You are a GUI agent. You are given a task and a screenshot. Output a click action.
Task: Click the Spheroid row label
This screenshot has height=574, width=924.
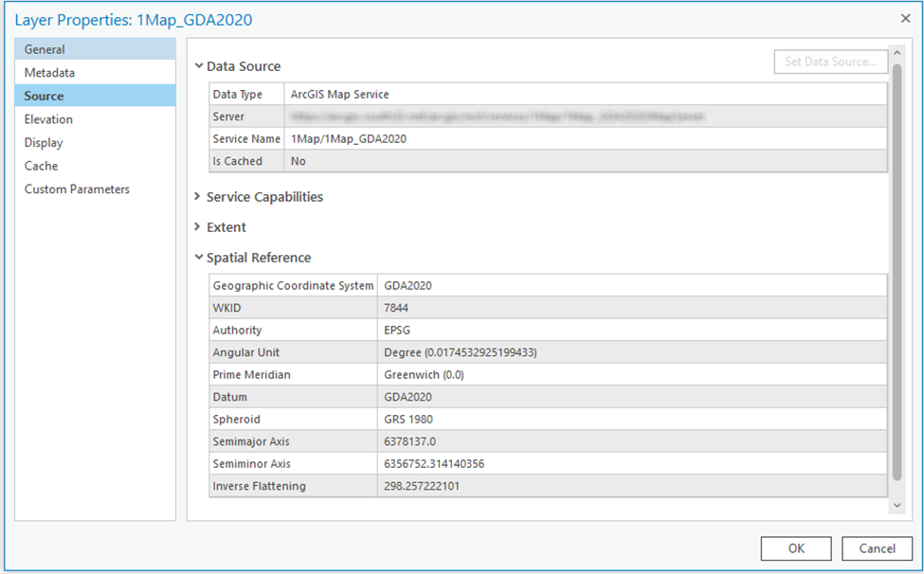pos(236,420)
